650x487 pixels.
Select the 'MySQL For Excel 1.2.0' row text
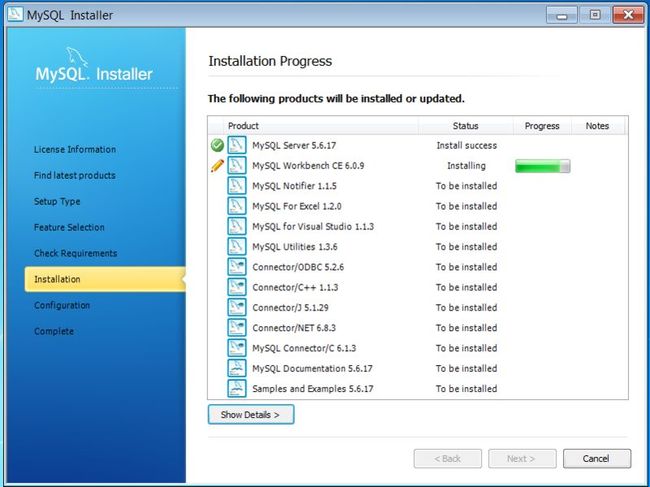point(297,206)
